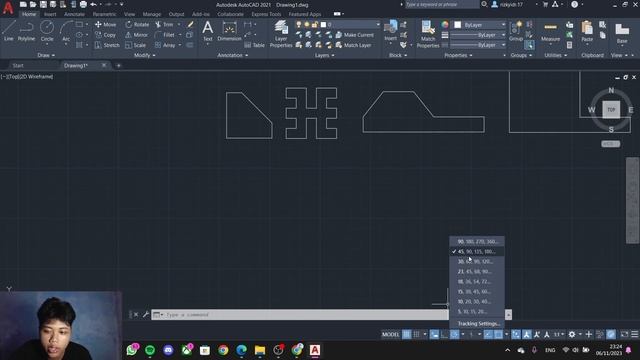Click the keyword search box
This screenshot has width=640, height=360.
coord(442,4)
